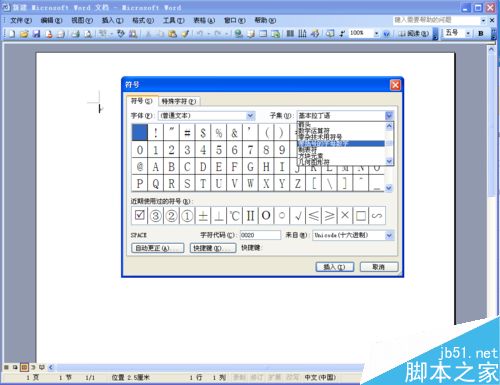Select the degree Celsius recent symbol

(x=234, y=215)
